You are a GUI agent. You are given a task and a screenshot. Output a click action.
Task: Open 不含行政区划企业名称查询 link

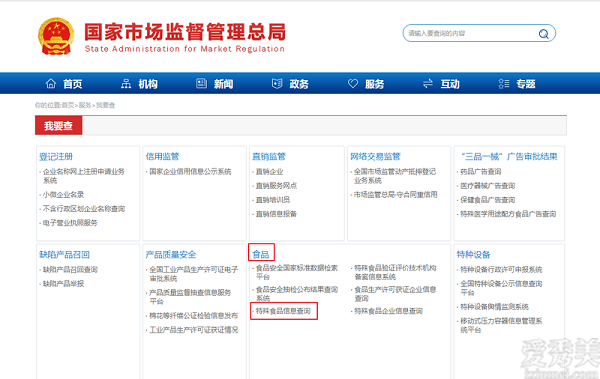83,209
